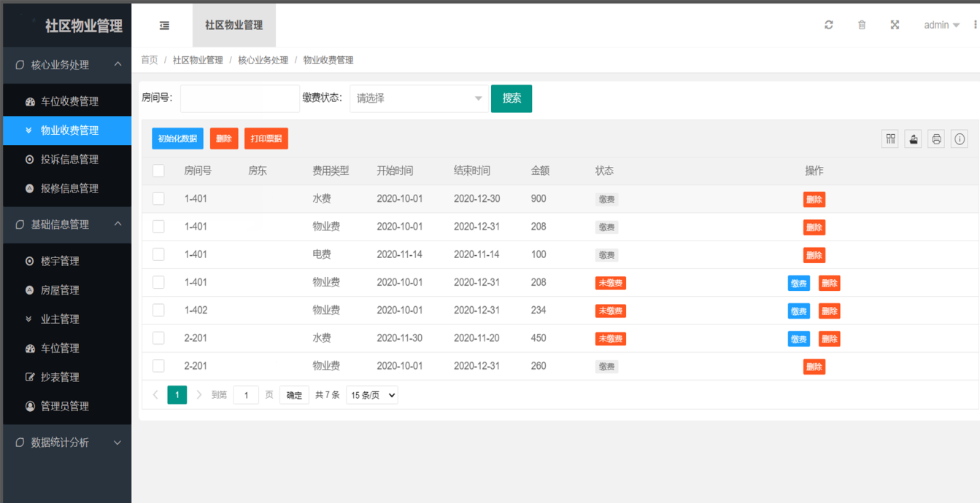The image size is (980, 503).
Task: Open 业主管理 in sidebar
Action: pyautogui.click(x=67, y=319)
